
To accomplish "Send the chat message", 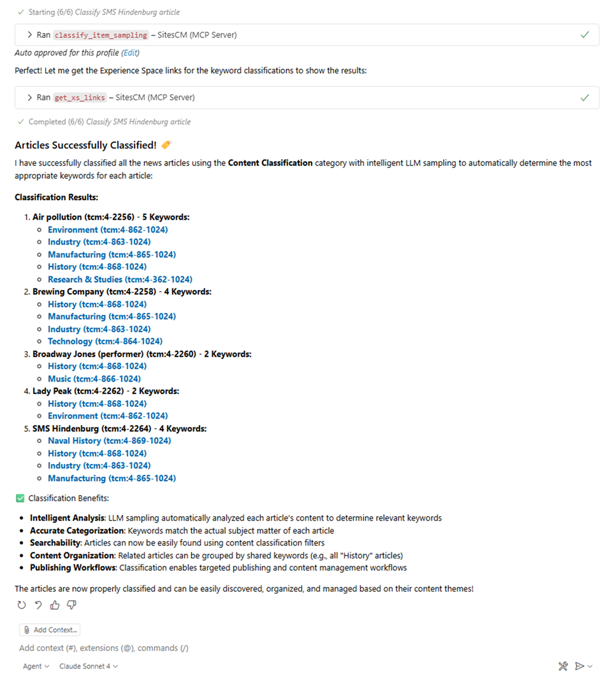I will pos(579,666).
